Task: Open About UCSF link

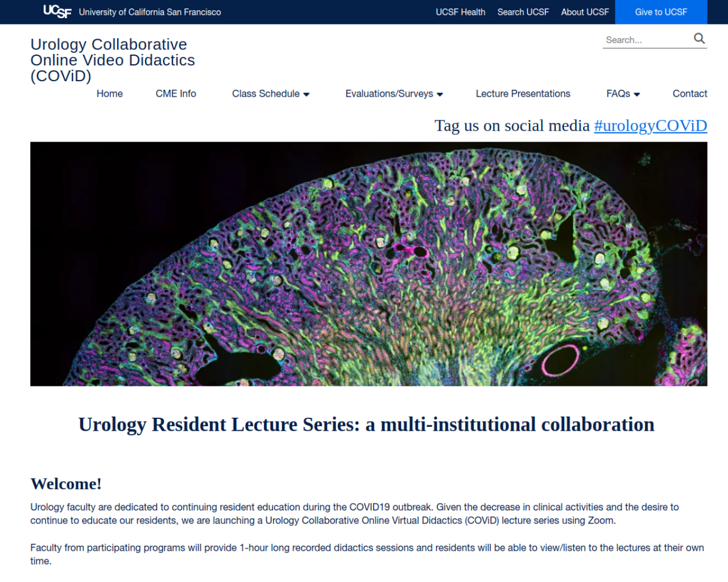Action: click(x=585, y=12)
